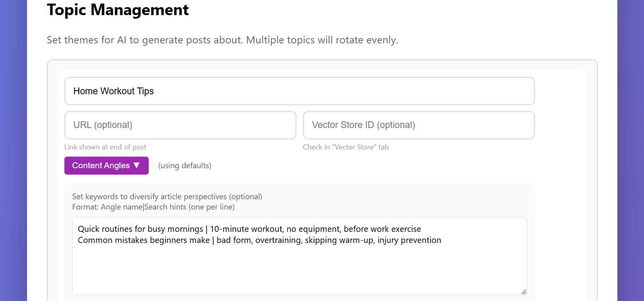This screenshot has height=301, width=644.
Task: Place cursor in "Common mistakes beginners make"
Action: click(144, 240)
